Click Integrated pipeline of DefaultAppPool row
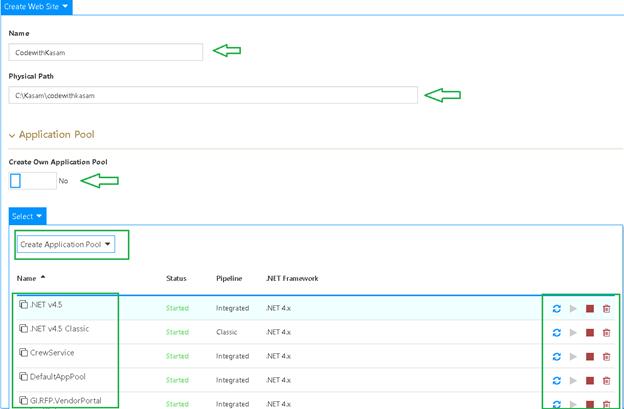624x409 pixels. (232, 380)
